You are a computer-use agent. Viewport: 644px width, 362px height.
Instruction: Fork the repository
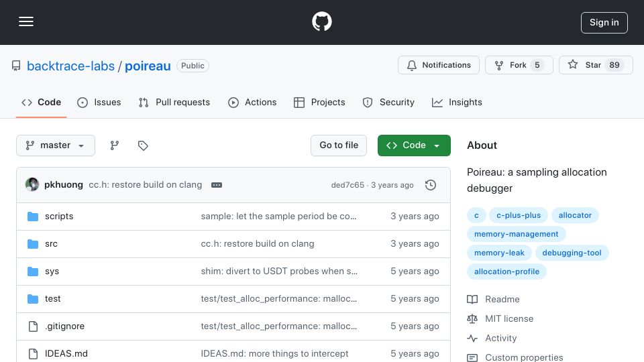519,65
